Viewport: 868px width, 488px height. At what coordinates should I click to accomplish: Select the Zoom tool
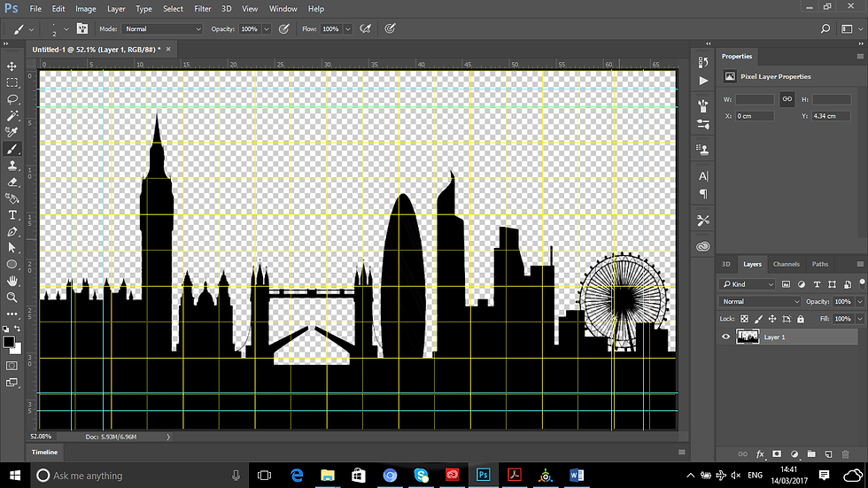coord(12,298)
